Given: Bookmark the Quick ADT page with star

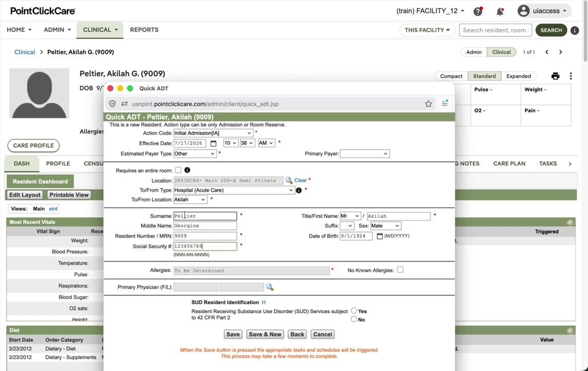Looking at the screenshot, I should pyautogui.click(x=428, y=104).
